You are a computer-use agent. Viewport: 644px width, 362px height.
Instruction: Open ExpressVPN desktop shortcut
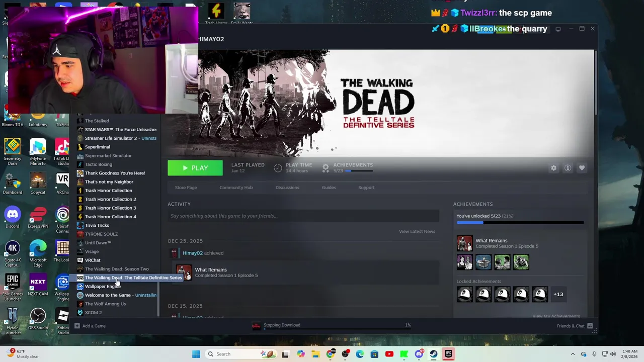point(38,217)
